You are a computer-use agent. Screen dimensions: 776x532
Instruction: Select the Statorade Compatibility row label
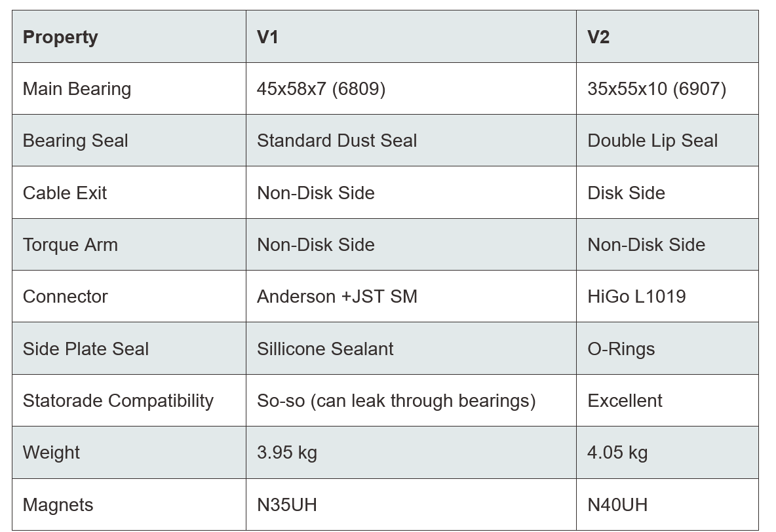118,401
